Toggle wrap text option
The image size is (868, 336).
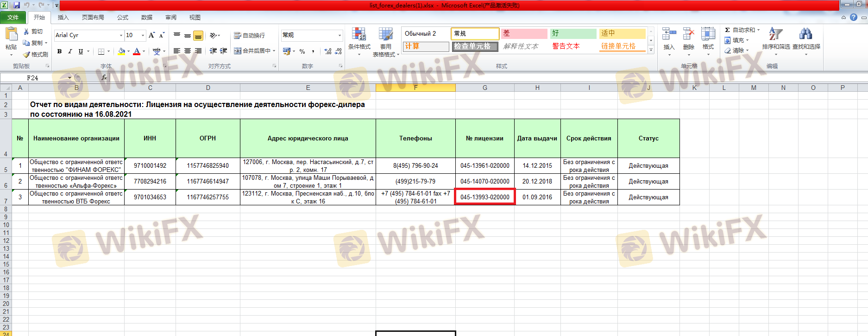(250, 35)
